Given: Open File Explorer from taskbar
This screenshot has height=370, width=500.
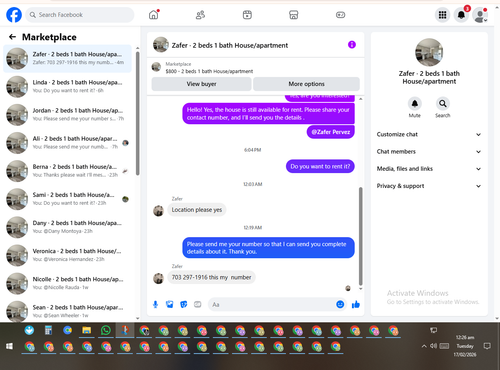Looking at the screenshot, I should [87, 330].
